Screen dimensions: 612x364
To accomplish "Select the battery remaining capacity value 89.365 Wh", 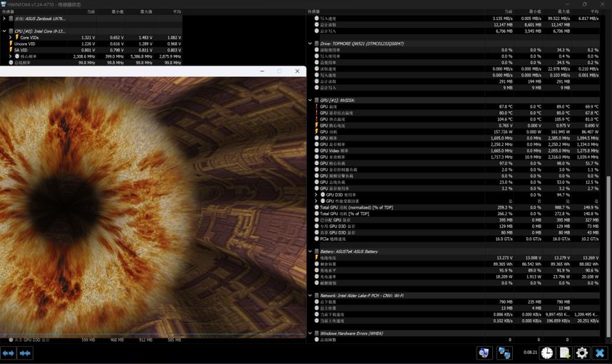I will click(504, 264).
